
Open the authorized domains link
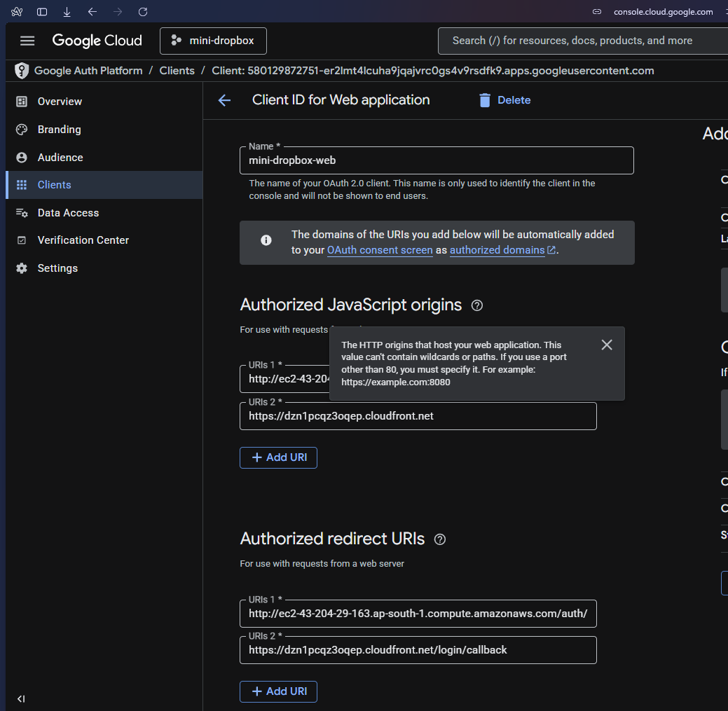tap(497, 250)
